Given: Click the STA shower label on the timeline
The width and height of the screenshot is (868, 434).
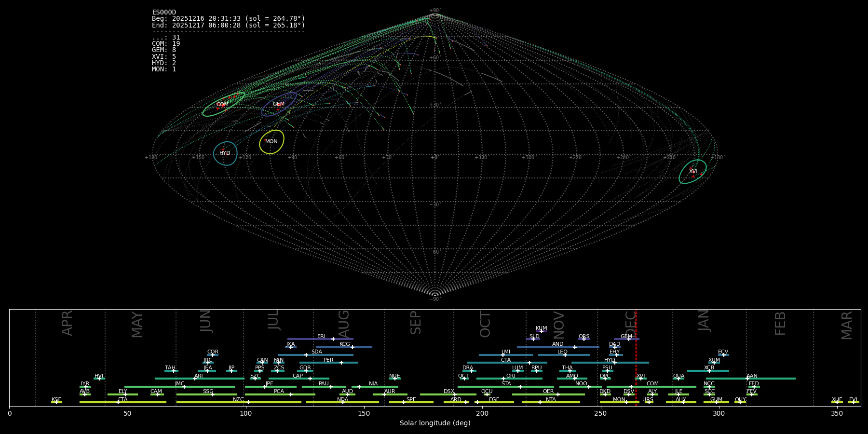Looking at the screenshot, I should pyautogui.click(x=506, y=384).
